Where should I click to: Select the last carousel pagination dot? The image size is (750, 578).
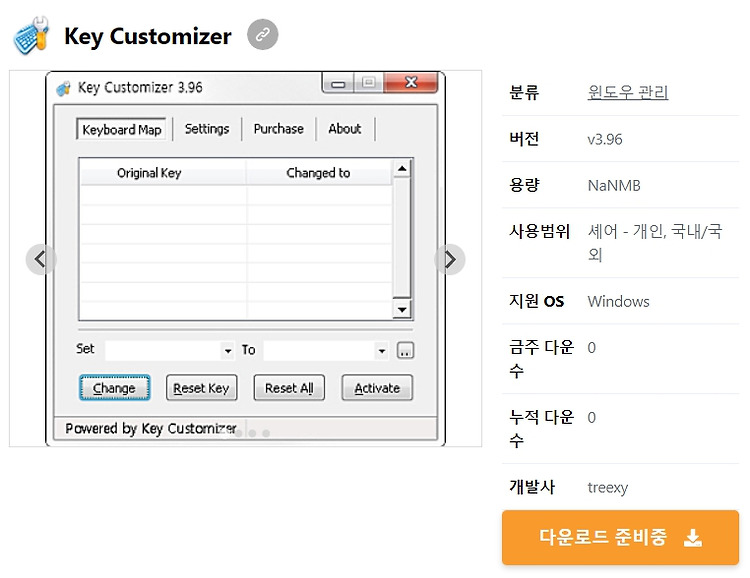pos(266,434)
